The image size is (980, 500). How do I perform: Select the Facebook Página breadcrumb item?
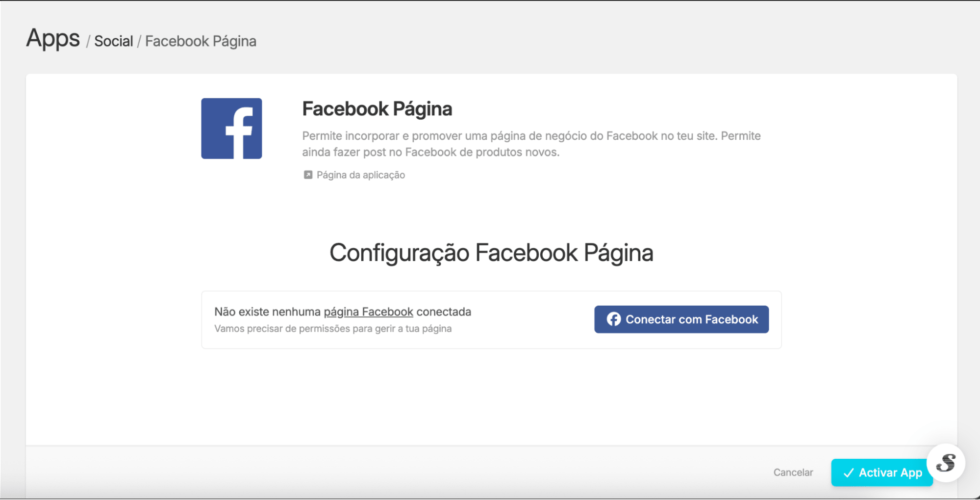[x=201, y=41]
